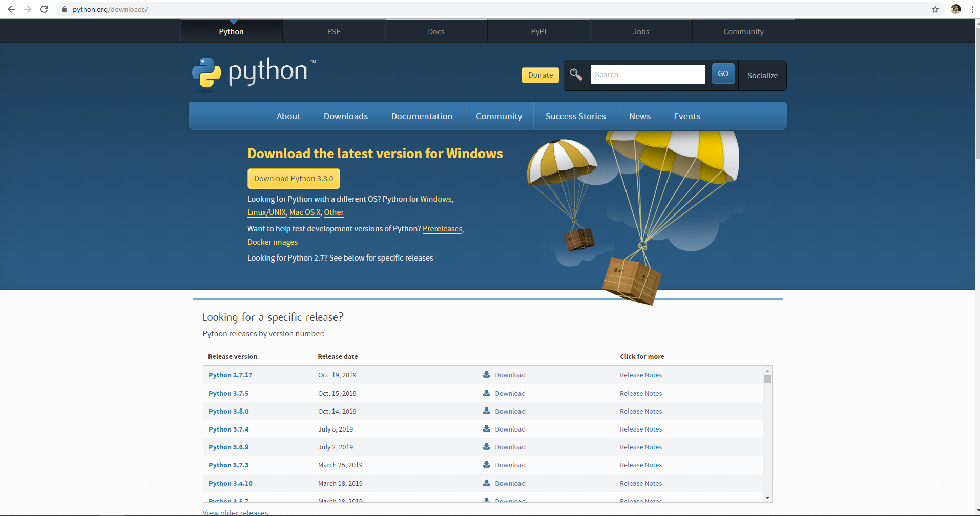Screen dimensions: 980x516
Task: Open Release Notes for Python 3.4.10
Action: [641, 483]
